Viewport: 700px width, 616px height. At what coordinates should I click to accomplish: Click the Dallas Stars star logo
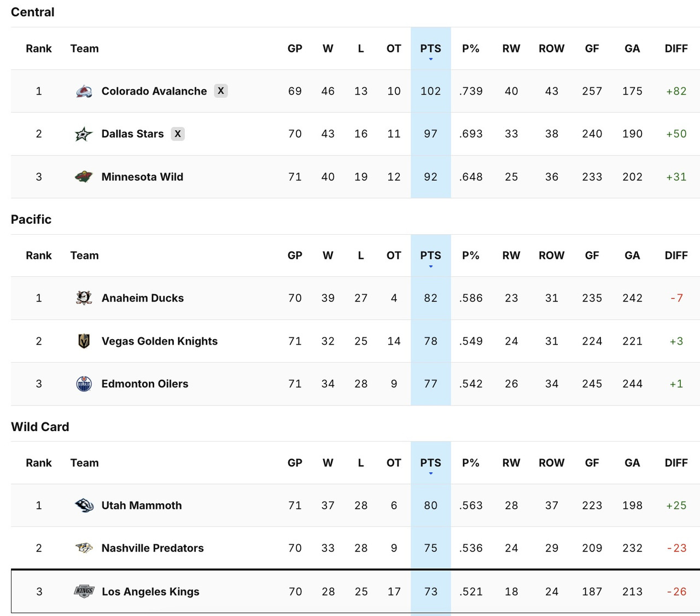pyautogui.click(x=83, y=133)
